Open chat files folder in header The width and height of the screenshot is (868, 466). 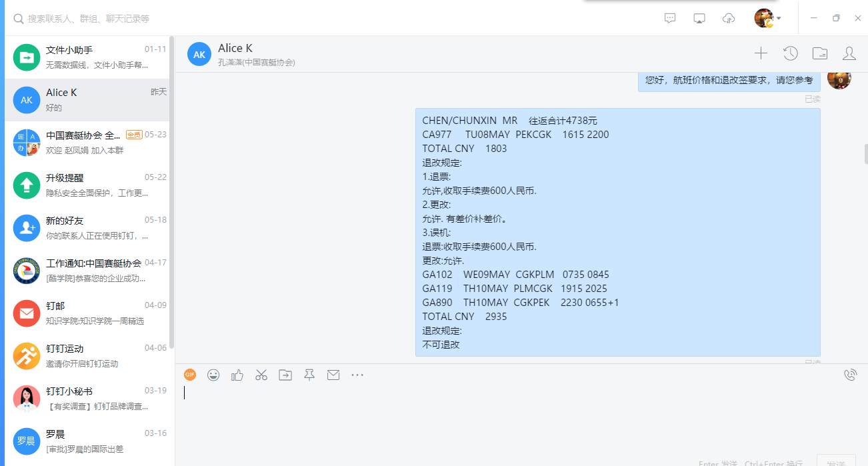pyautogui.click(x=819, y=53)
